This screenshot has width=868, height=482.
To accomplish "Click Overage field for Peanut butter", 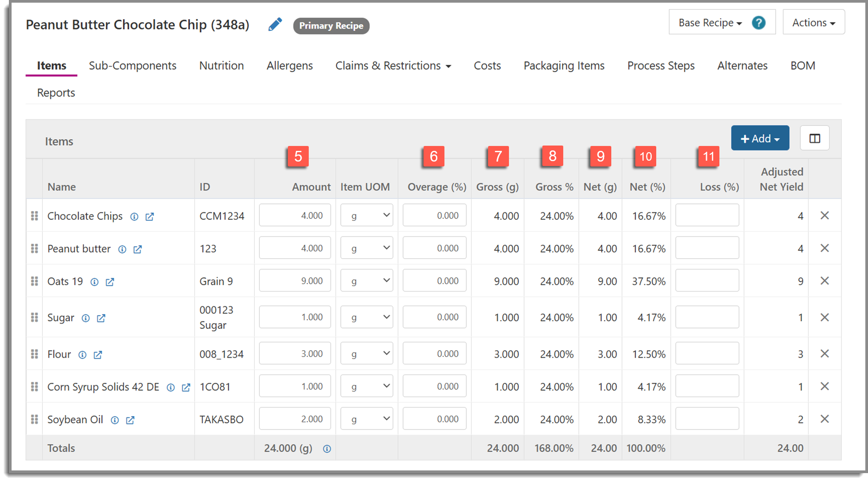I will [435, 248].
